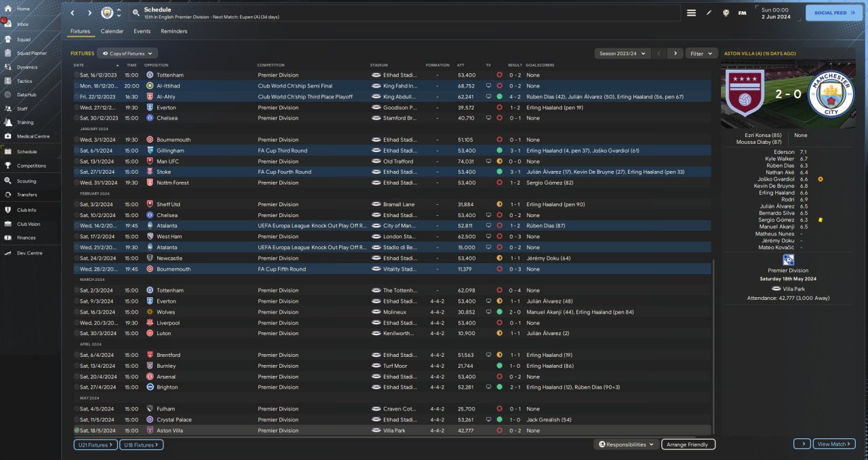Open the Data Hub
Image resolution: width=868 pixels, height=460 pixels.
(x=26, y=94)
